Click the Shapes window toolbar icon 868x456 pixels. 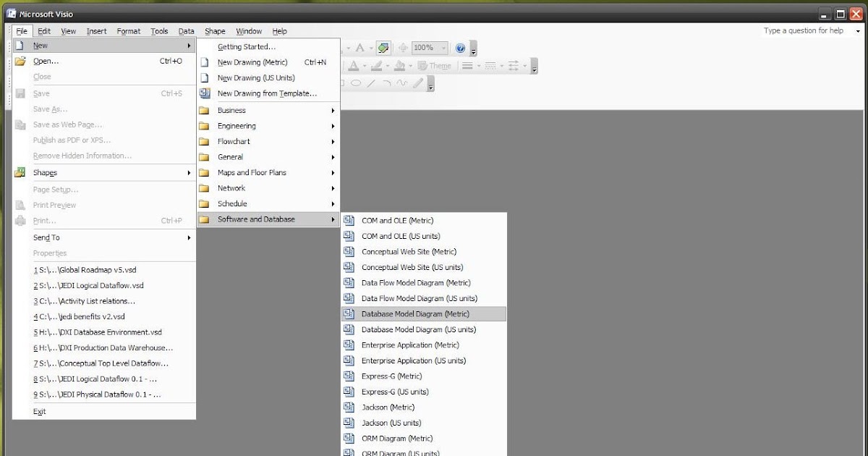pyautogui.click(x=383, y=48)
